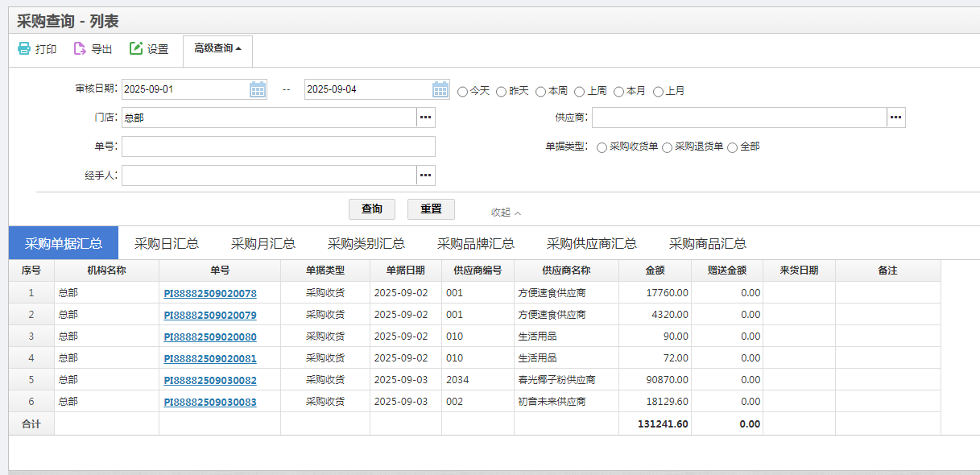Image resolution: width=980 pixels, height=475 pixels.
Task: Choose the 采购退货单 document type option
Action: pos(667,147)
